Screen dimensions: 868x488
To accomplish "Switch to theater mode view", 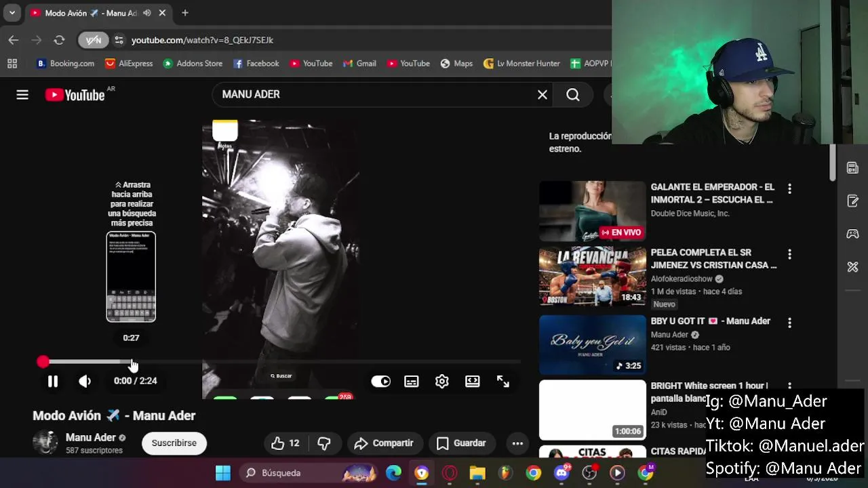I will point(473,382).
